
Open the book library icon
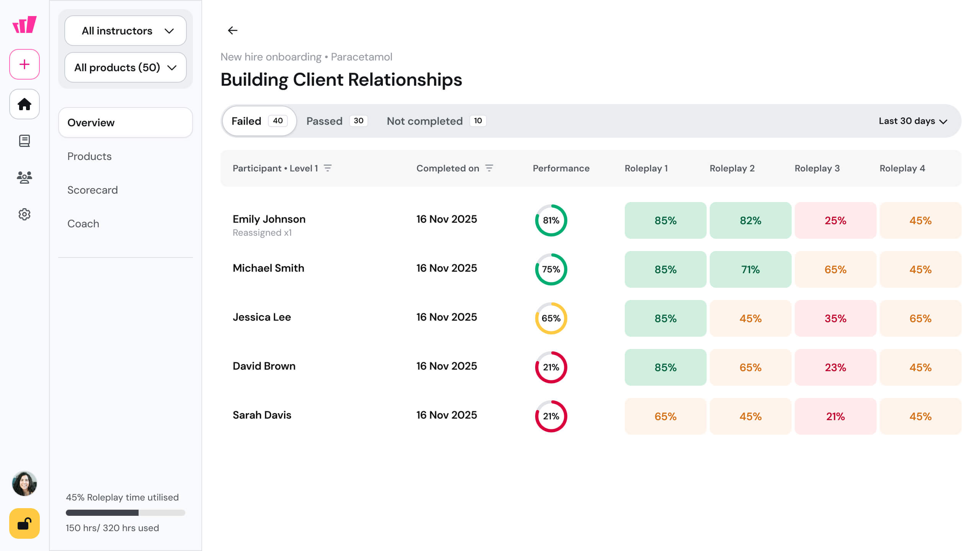(x=24, y=141)
